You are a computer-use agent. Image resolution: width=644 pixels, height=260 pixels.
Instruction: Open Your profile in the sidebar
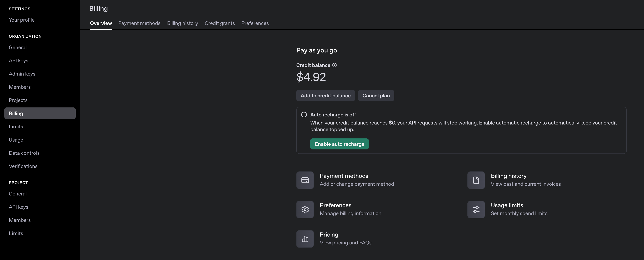click(x=21, y=20)
